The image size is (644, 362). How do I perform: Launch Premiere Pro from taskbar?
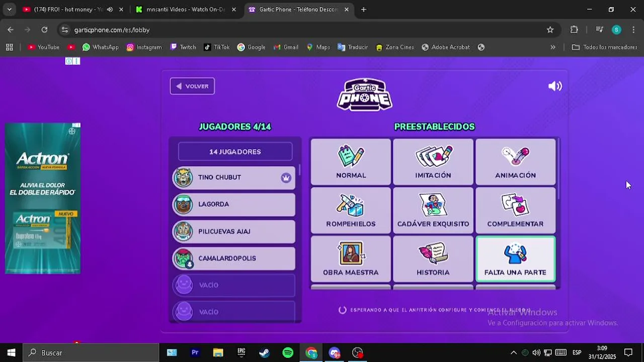pos(195,352)
